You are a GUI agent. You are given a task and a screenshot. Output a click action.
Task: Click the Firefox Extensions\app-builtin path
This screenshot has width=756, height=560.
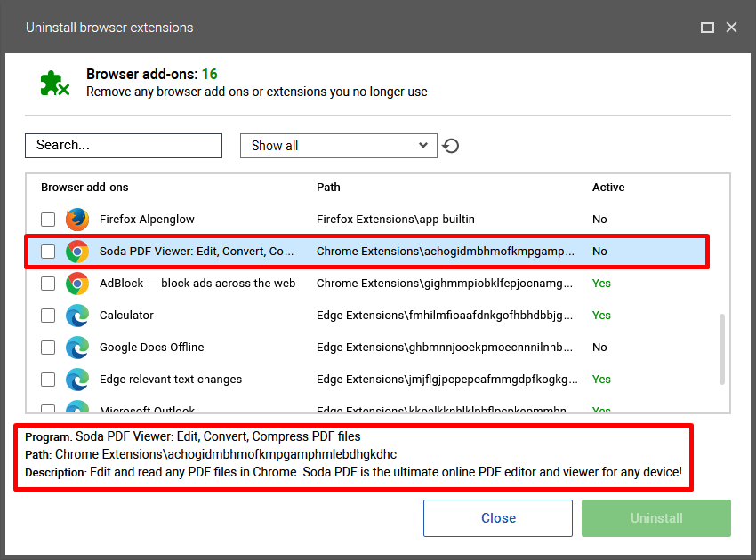click(x=396, y=220)
